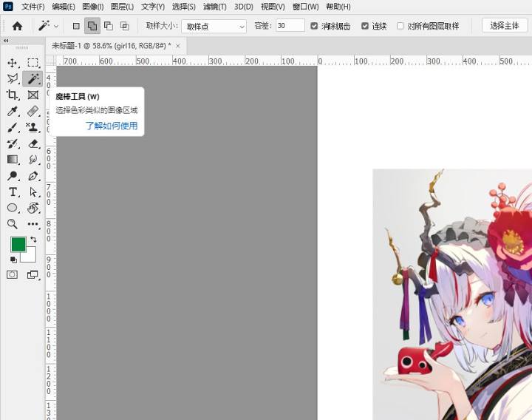Collapse the toolbox with double-arrow
This screenshot has width=532, height=420.
click(x=6, y=41)
